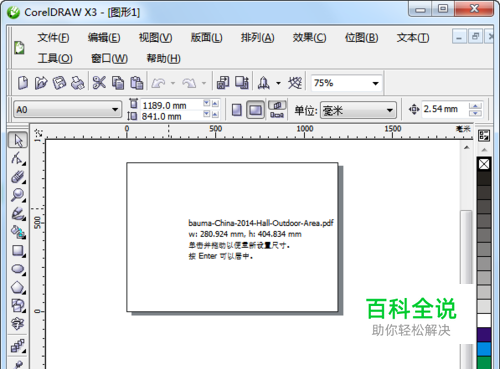Select the Smart fill tool

tap(18, 232)
